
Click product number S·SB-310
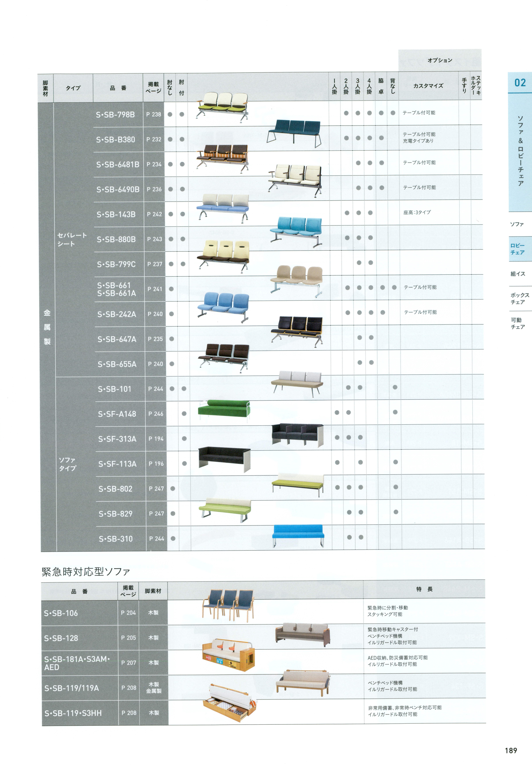click(x=116, y=539)
